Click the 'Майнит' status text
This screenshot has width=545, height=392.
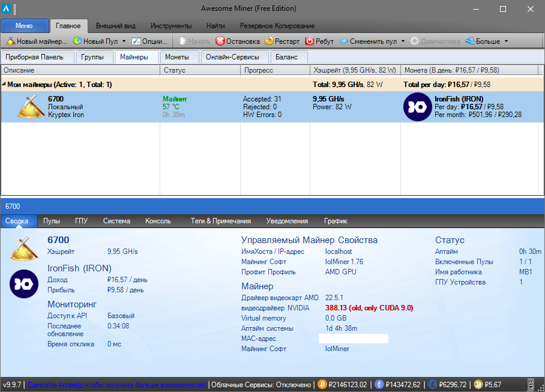(x=175, y=99)
